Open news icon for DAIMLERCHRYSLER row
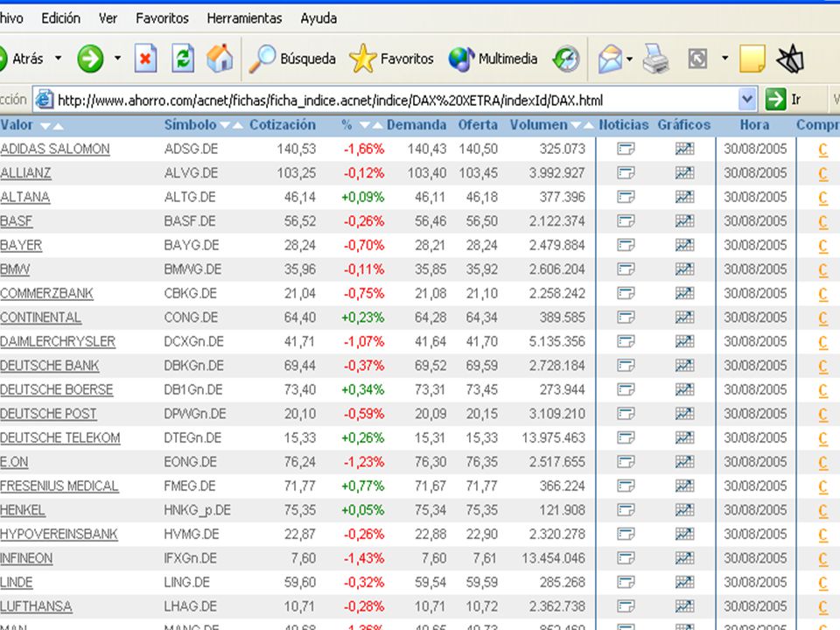840x630 pixels. [626, 342]
